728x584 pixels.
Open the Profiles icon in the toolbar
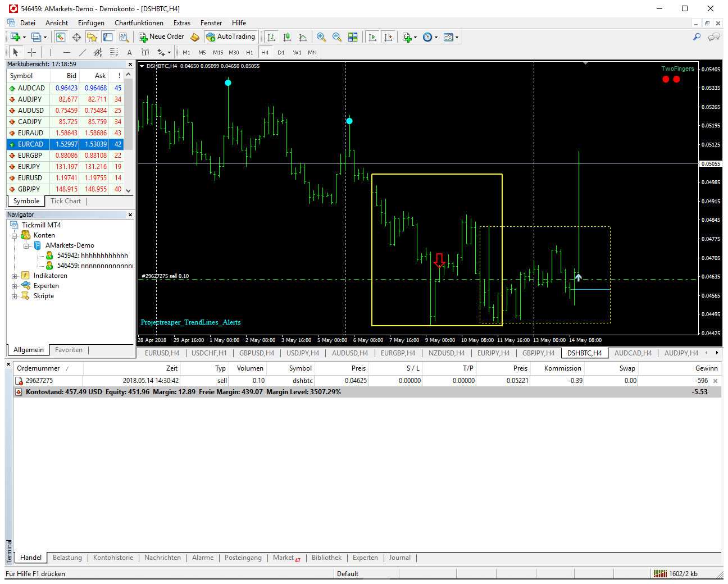37,37
